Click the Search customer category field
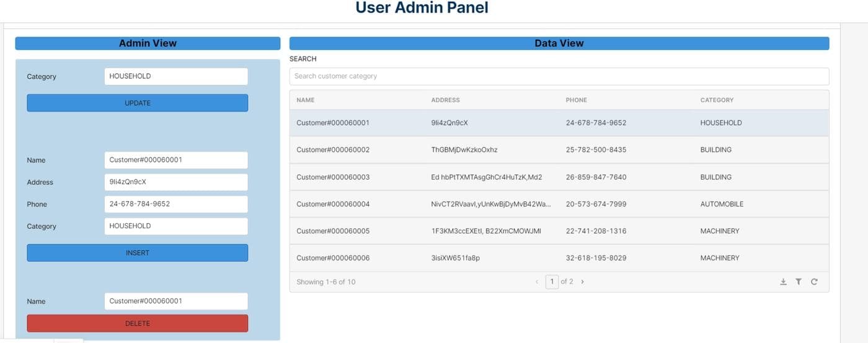868x343 pixels. click(559, 76)
